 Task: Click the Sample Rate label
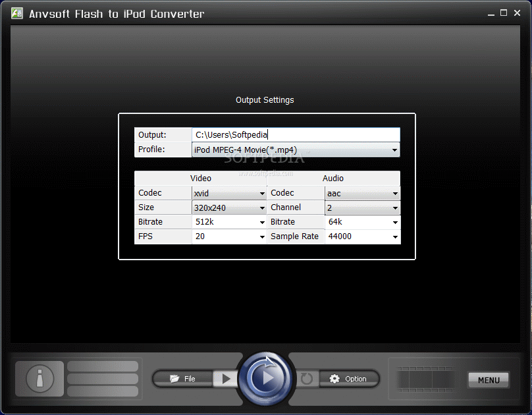[294, 236]
